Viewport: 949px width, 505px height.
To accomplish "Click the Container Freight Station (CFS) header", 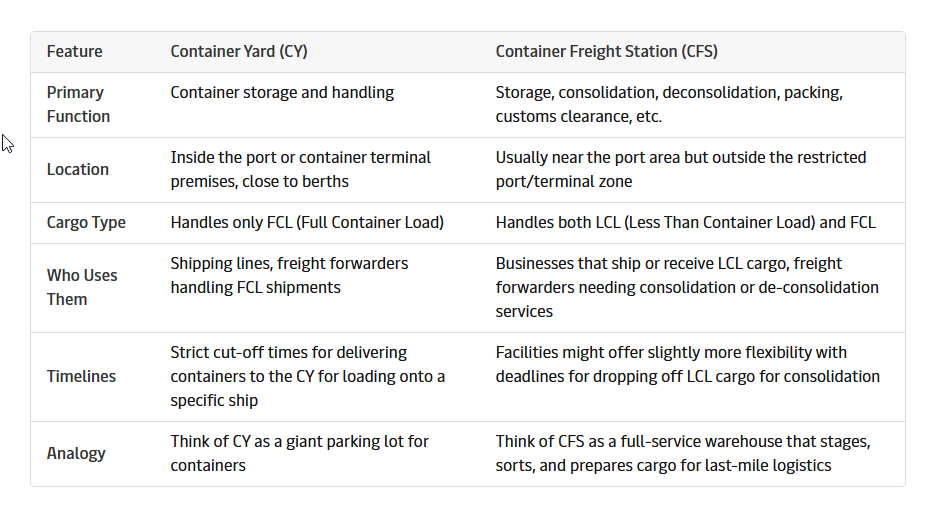I will point(606,52).
